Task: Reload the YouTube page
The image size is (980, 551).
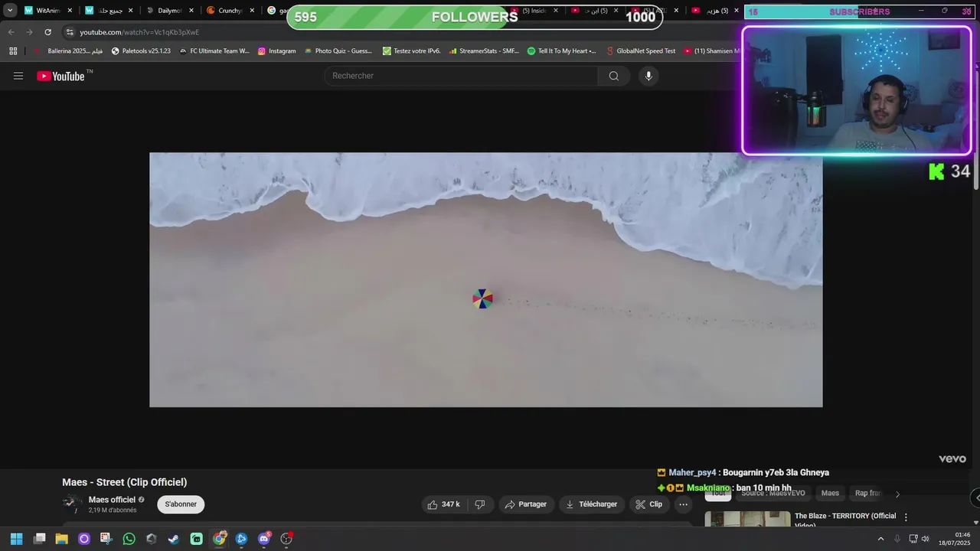Action: [x=47, y=32]
